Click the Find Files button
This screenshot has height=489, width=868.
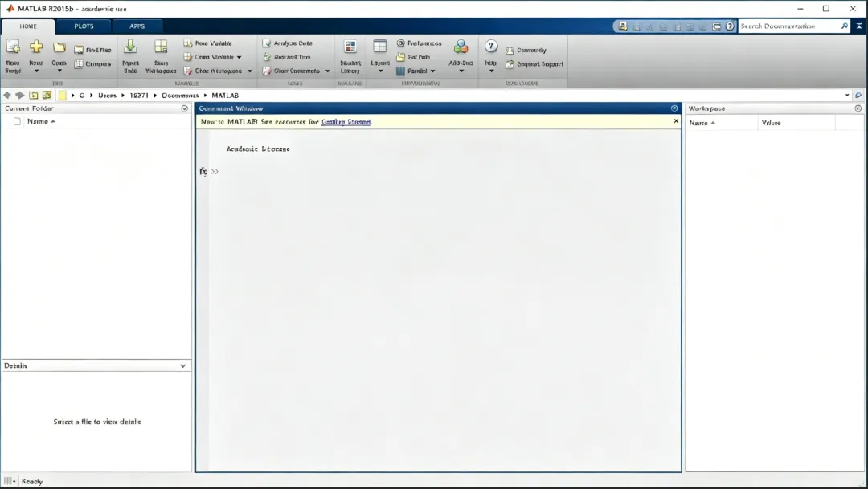click(92, 50)
